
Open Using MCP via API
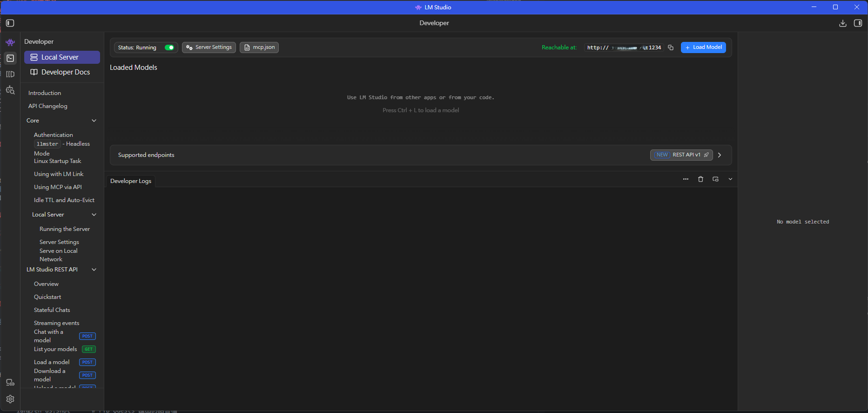(58, 187)
